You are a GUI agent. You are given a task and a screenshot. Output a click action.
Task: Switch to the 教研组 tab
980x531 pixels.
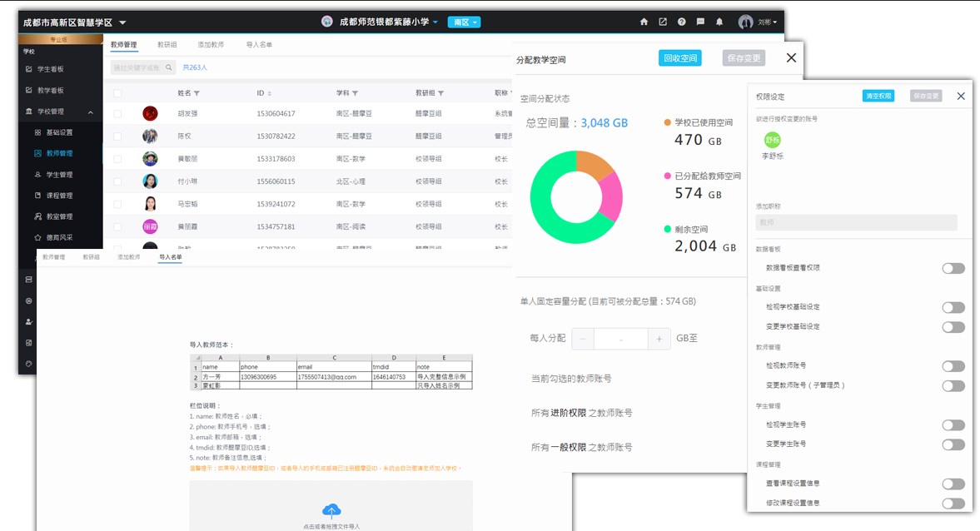pyautogui.click(x=167, y=45)
